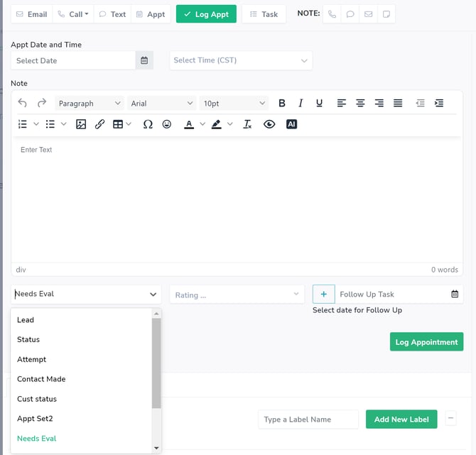
Task: Toggle the preview eye icon
Action: click(x=269, y=124)
